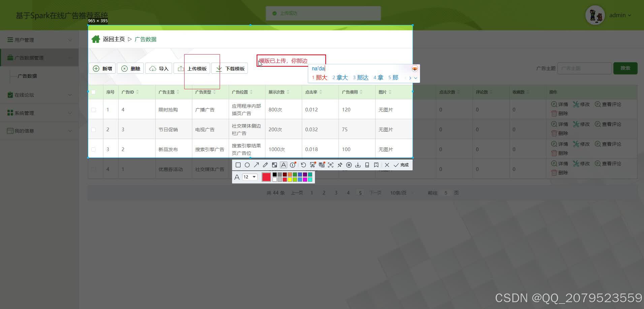Pin the screenshot using the pin icon
The height and width of the screenshot is (309, 644).
pyautogui.click(x=340, y=165)
